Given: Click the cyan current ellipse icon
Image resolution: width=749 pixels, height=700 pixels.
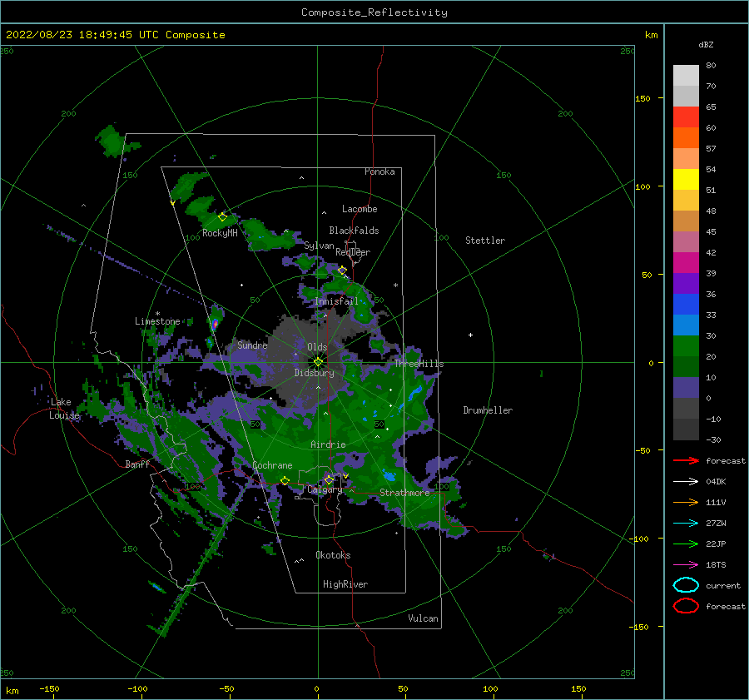Looking at the screenshot, I should click(x=686, y=585).
